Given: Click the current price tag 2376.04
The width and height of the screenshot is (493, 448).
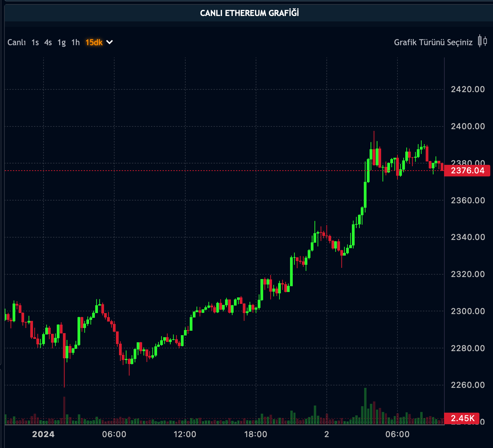Looking at the screenshot, I should [x=468, y=171].
